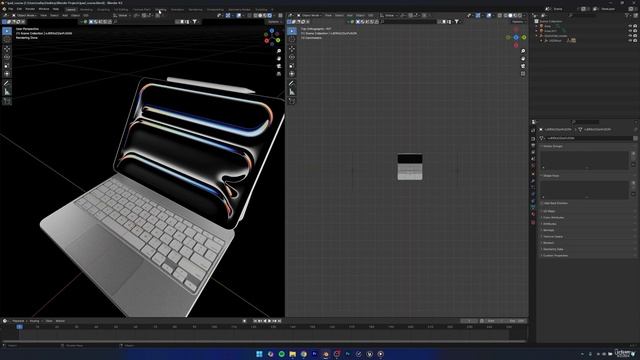Hide the Area light in outliner
The image size is (640, 360).
pyautogui.click(x=630, y=26)
